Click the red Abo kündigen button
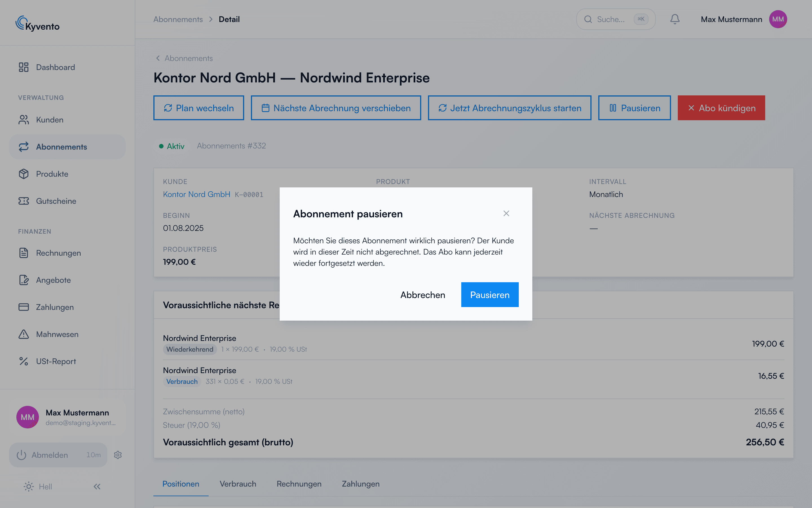812x508 pixels. 721,108
